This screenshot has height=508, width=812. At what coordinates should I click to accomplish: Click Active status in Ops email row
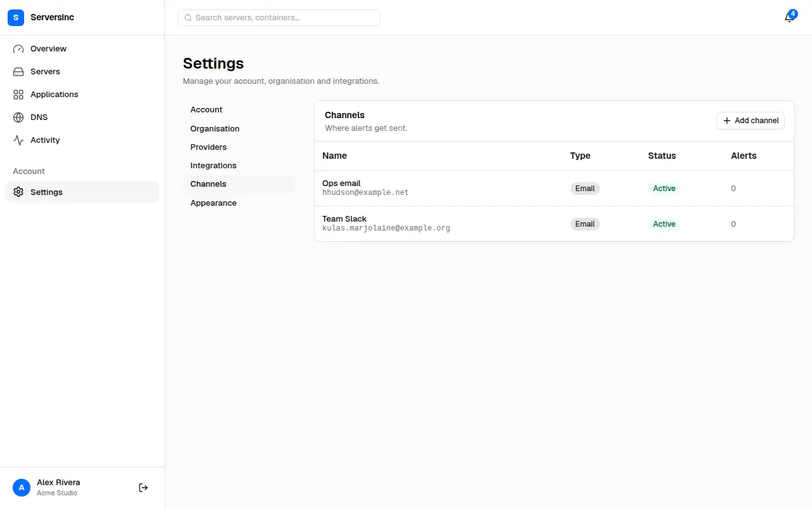(664, 189)
